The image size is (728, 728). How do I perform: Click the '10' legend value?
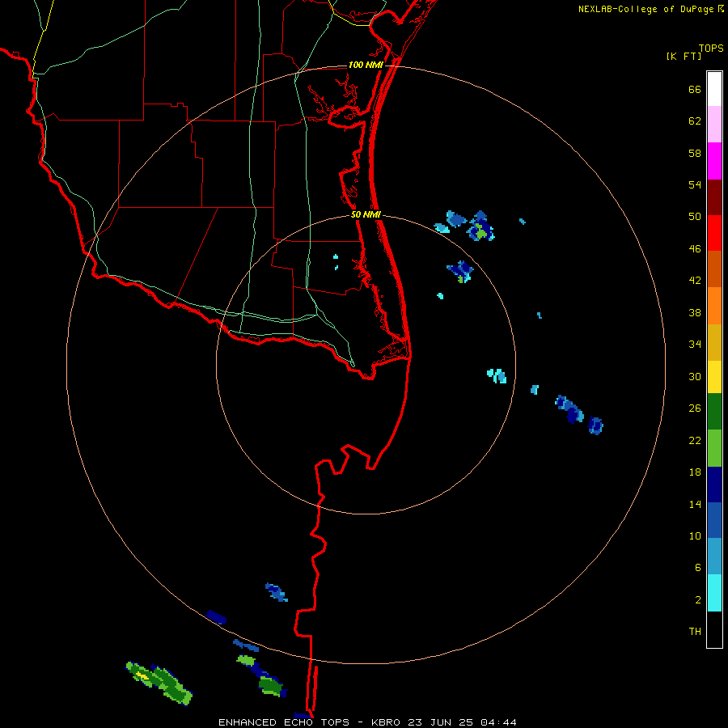click(695, 535)
